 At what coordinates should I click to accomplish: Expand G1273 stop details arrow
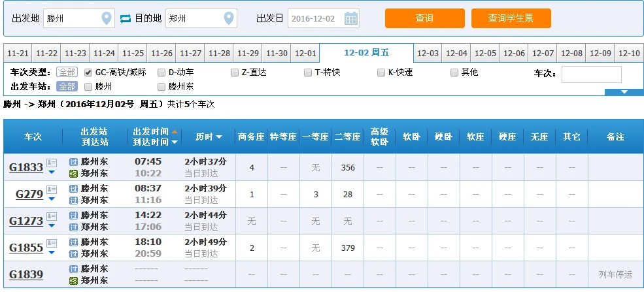pos(52,225)
